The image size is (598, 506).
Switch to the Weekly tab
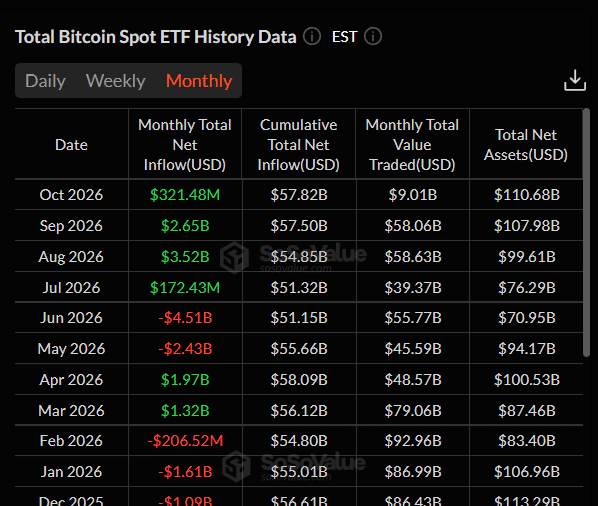pos(116,81)
